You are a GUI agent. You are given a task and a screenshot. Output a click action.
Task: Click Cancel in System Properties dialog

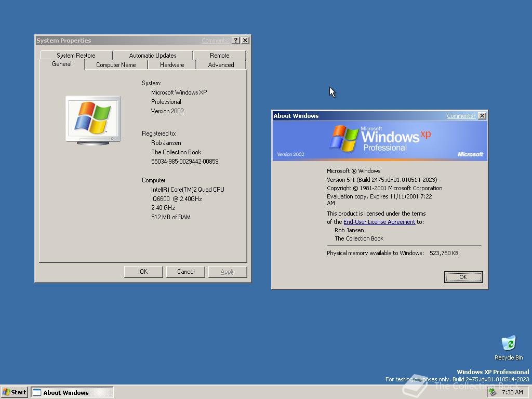[x=185, y=272]
